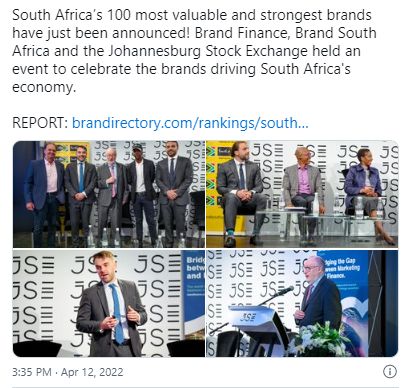This screenshot has height=388, width=409.
Task: Click the JSE logo on the podium
Action: (x=247, y=317)
